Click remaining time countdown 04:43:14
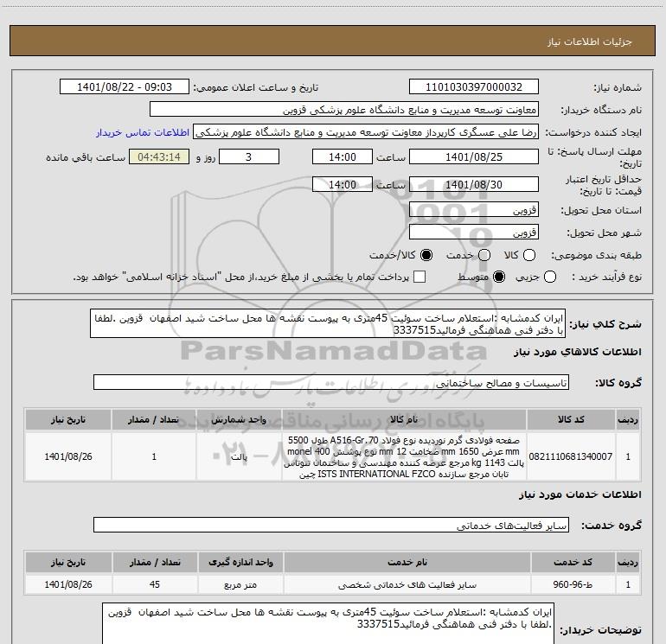This screenshot has height=644, width=666. (x=159, y=156)
